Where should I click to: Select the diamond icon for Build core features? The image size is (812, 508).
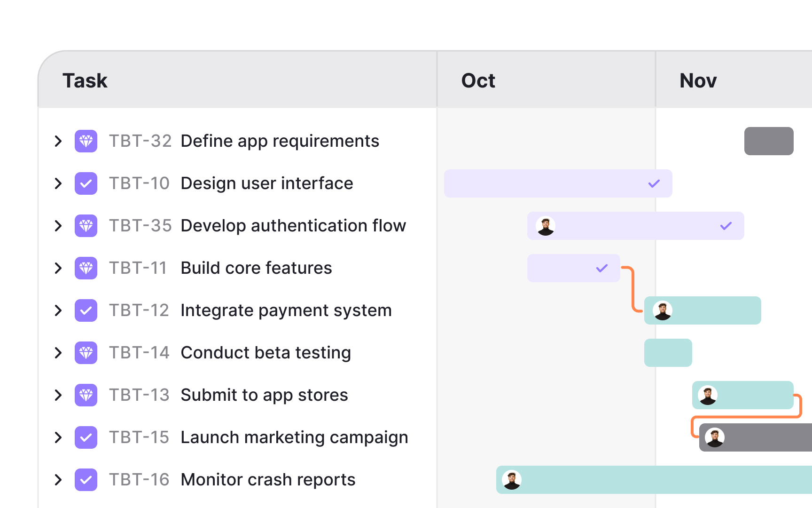coord(86,268)
